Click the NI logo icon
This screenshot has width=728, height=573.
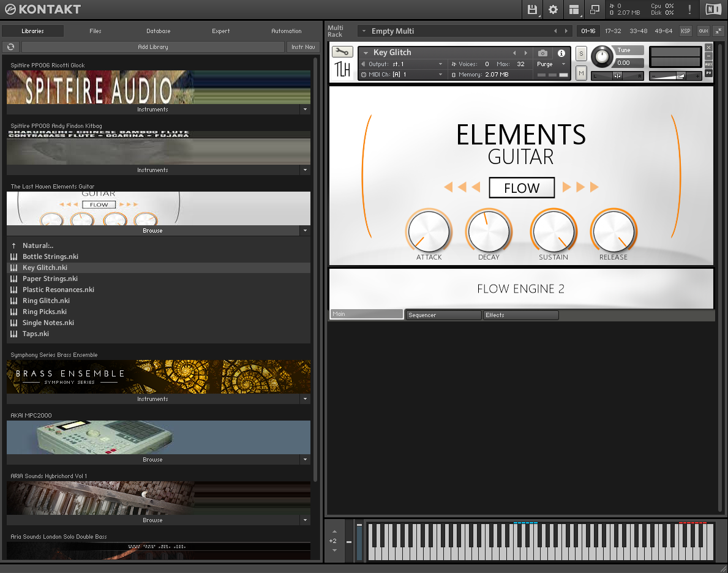click(713, 9)
